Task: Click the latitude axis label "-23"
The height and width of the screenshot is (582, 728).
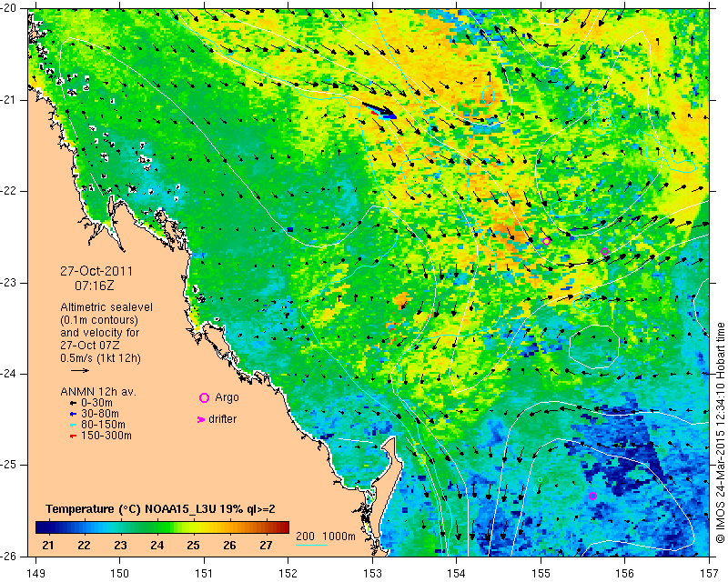Action: coord(10,283)
